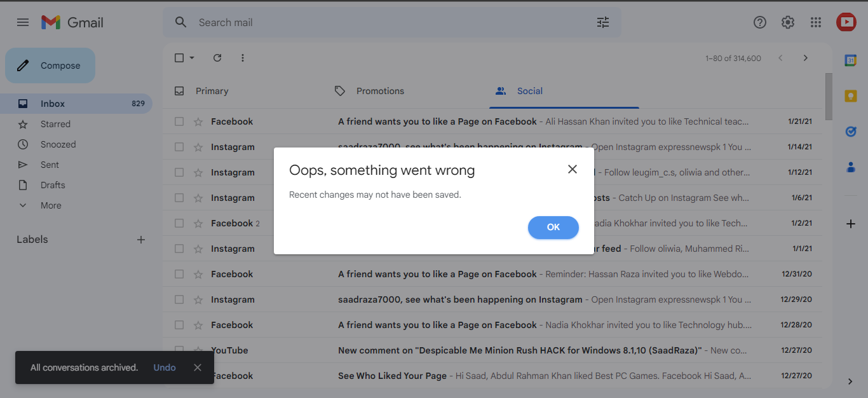This screenshot has width=868, height=398.
Task: Click the Gmail logo
Action: click(x=72, y=22)
